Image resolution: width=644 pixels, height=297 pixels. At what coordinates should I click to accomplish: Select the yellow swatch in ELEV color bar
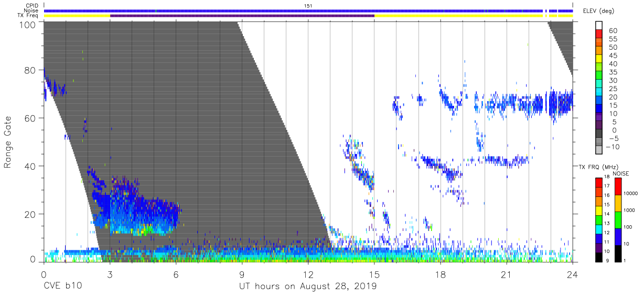point(599,60)
